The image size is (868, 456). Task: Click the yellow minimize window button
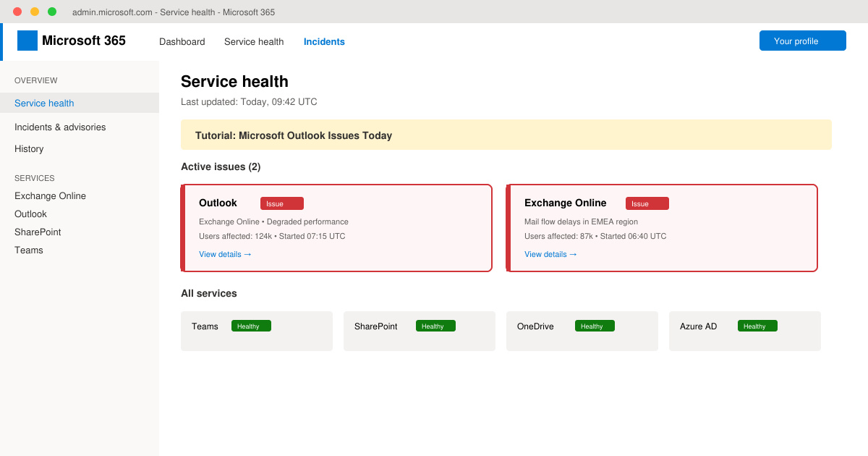35,12
